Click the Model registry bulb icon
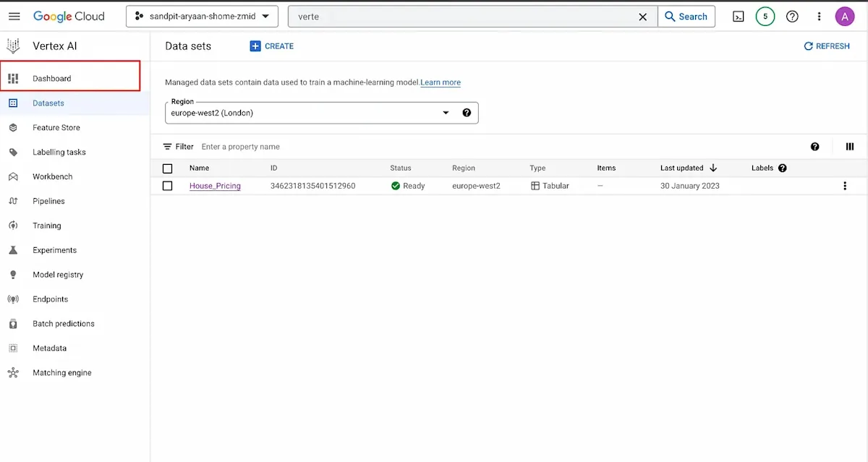The height and width of the screenshot is (462, 868). pyautogui.click(x=13, y=275)
